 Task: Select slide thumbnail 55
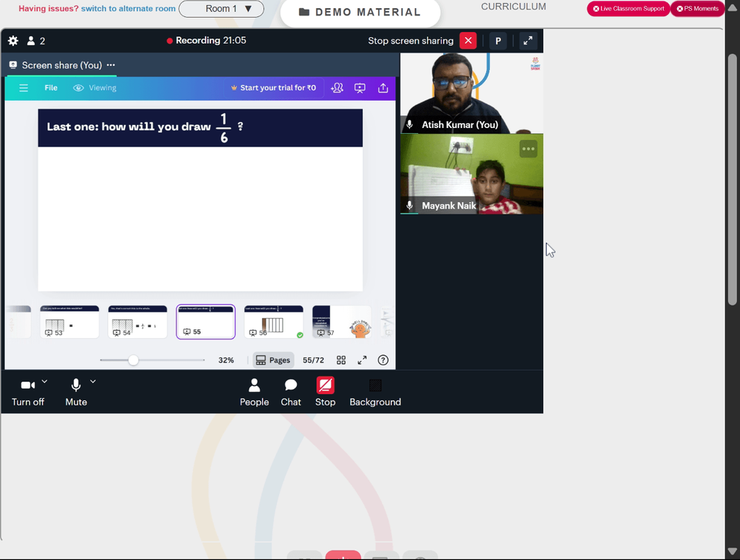tap(206, 322)
